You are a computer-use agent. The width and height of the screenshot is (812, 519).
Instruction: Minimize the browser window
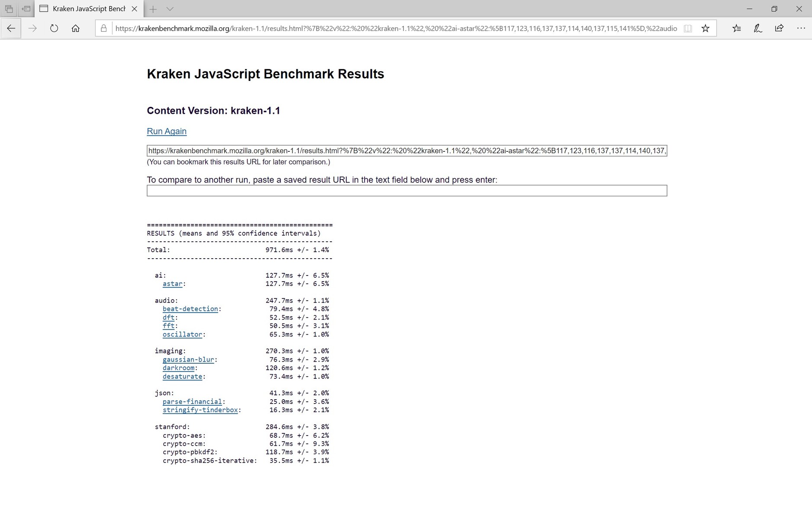[750, 9]
